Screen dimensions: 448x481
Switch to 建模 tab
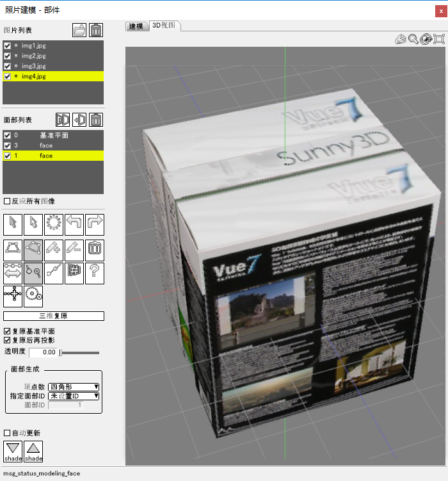[136, 26]
